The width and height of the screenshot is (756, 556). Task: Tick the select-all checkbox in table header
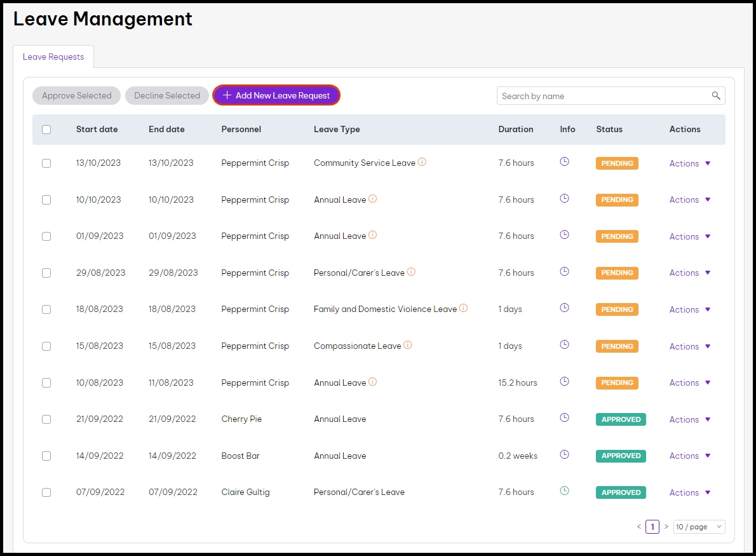(x=46, y=130)
